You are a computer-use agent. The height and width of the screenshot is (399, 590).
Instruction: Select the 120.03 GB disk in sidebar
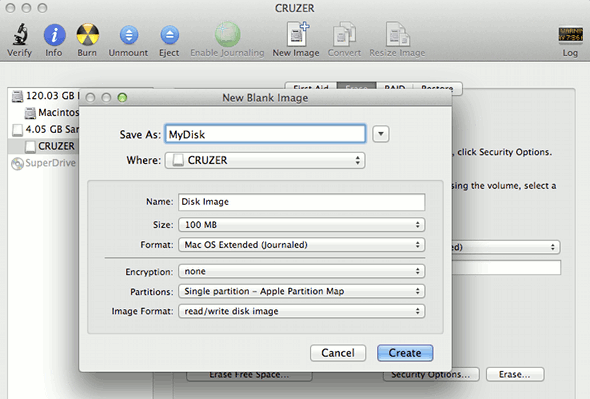pos(45,96)
